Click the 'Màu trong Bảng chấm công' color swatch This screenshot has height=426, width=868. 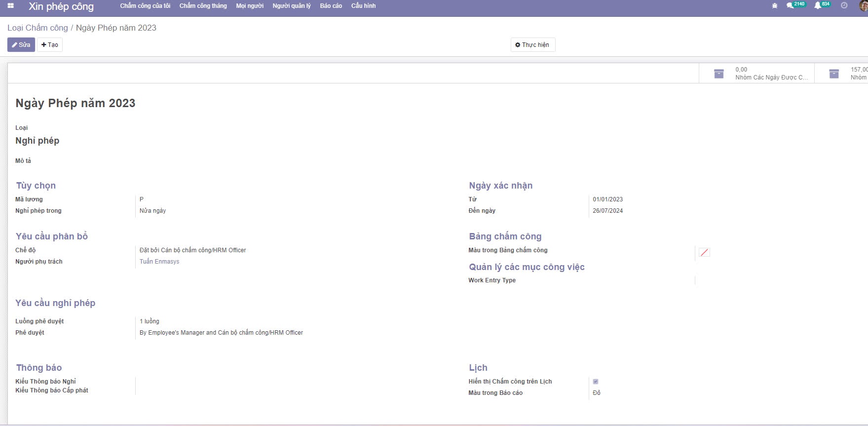click(x=704, y=252)
